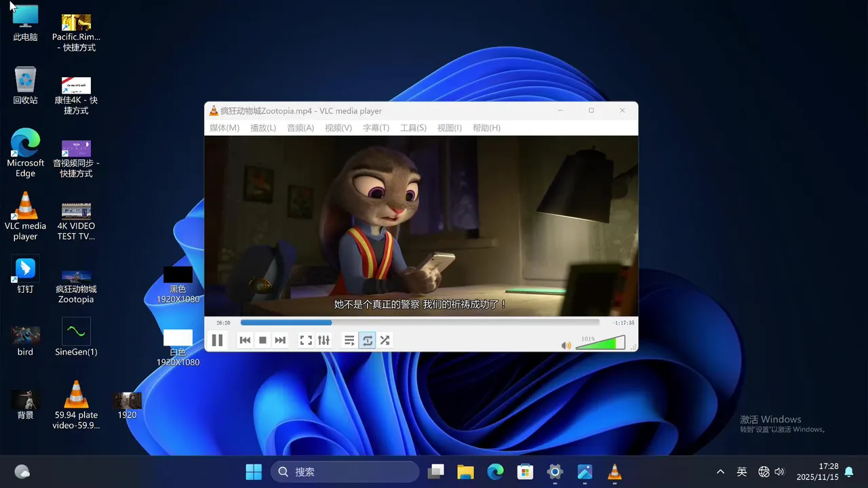Open Photos app on taskbar
The width and height of the screenshot is (868, 488).
pyautogui.click(x=585, y=472)
